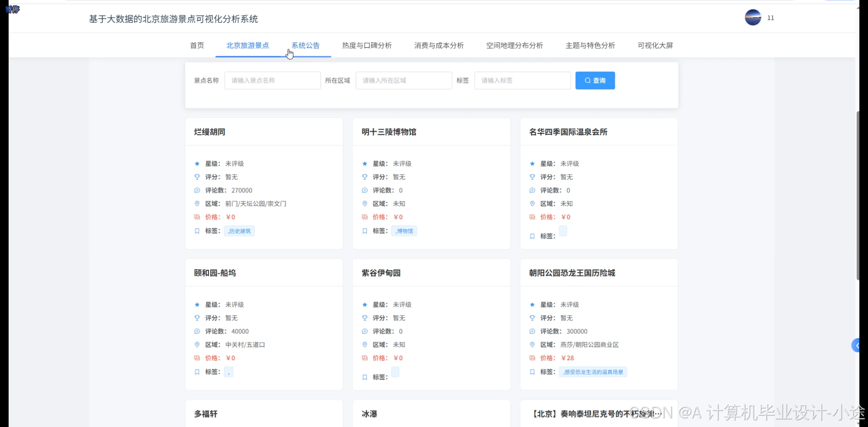Open the 系统公告 tab
The image size is (868, 427).
[306, 45]
